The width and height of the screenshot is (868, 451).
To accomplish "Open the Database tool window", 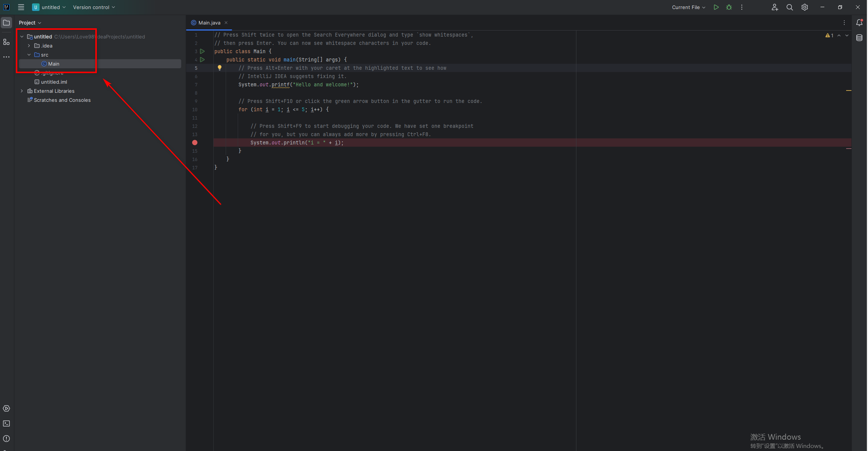I will (859, 38).
